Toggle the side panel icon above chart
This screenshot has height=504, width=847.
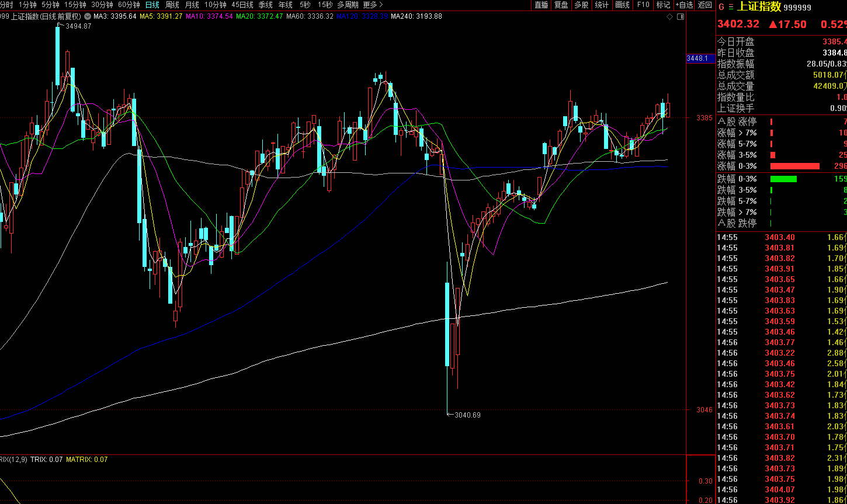point(680,17)
